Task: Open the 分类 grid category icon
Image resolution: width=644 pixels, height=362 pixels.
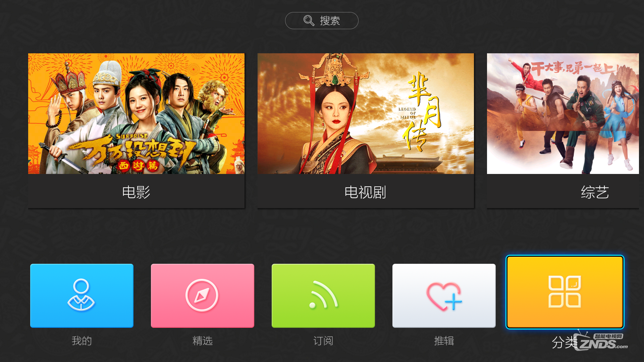Action: [x=565, y=292]
